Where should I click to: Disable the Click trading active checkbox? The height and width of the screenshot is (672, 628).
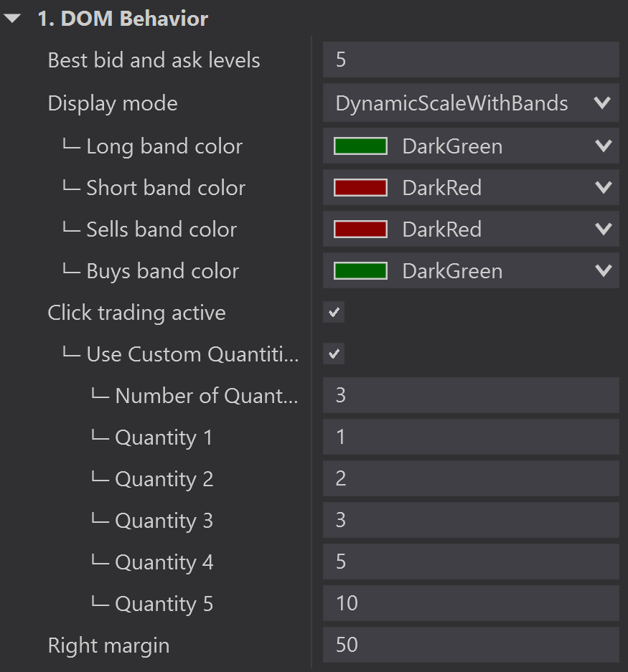click(334, 313)
